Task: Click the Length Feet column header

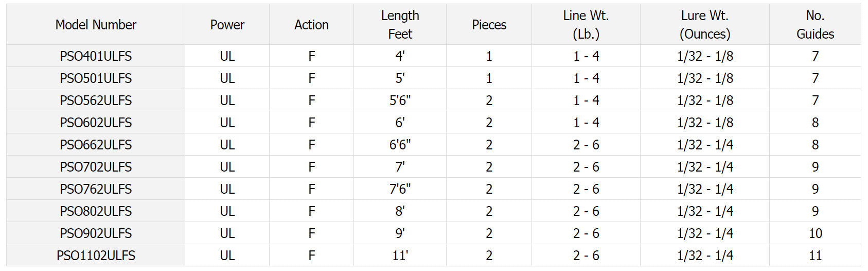Action: pyautogui.click(x=400, y=25)
